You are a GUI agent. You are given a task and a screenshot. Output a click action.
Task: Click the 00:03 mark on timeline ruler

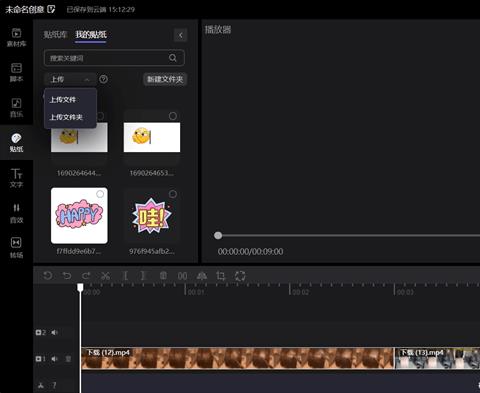point(405,292)
